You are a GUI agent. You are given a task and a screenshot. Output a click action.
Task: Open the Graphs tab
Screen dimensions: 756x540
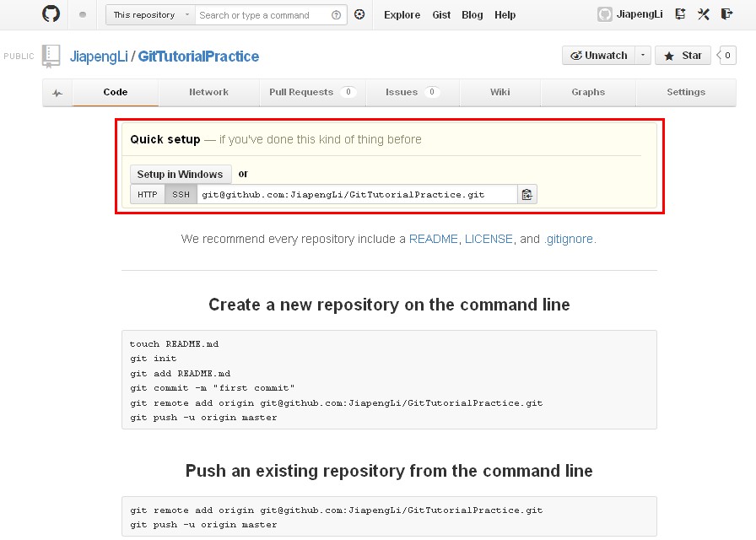click(x=588, y=92)
